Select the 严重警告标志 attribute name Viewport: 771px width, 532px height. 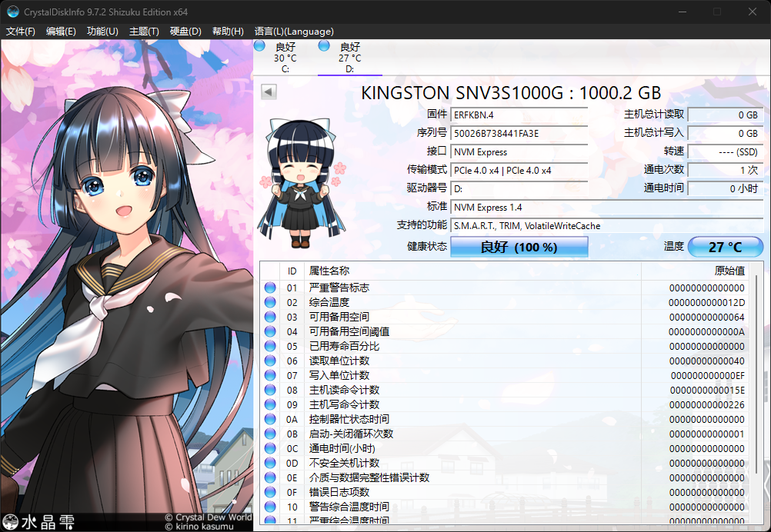click(339, 288)
